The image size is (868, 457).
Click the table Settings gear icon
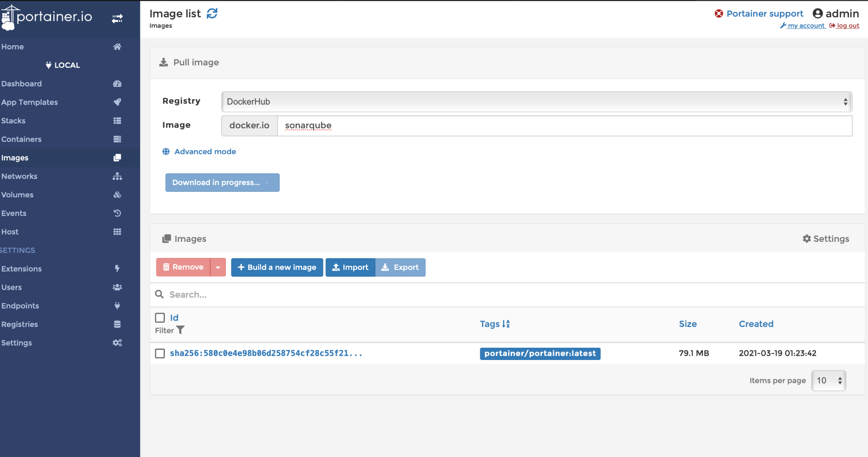click(807, 239)
